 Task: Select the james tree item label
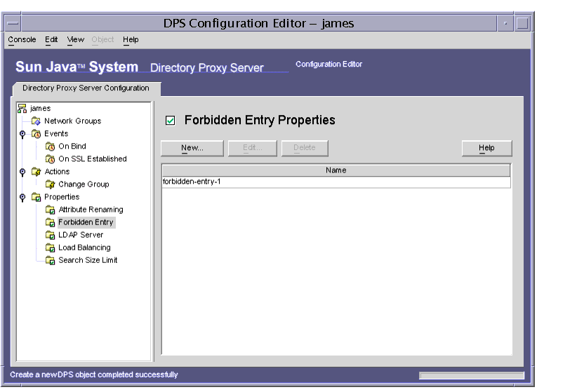(41, 108)
